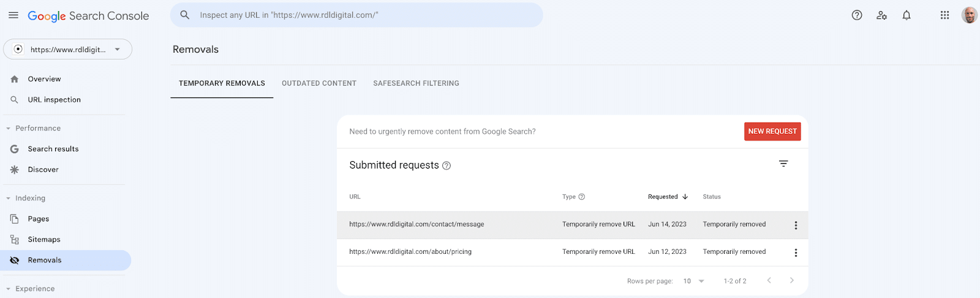The width and height of the screenshot is (980, 298).
Task: Open the rows per page dropdown
Action: pos(694,281)
